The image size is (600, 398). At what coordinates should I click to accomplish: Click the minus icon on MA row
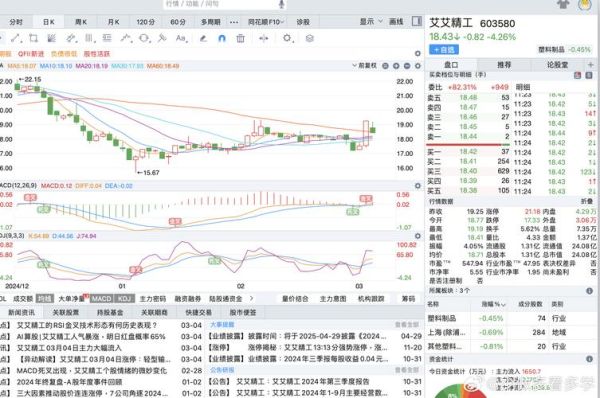click(407, 66)
